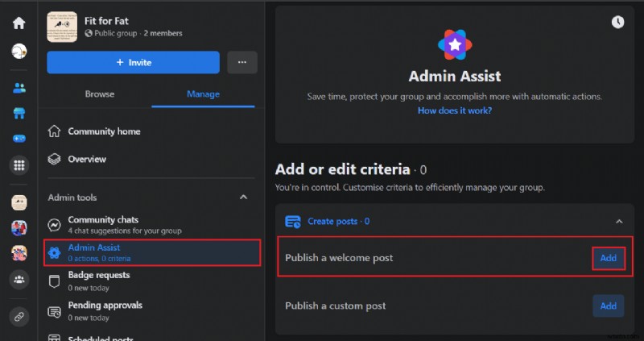Click the Admin Assist star logo
644x341 pixels.
(455, 45)
